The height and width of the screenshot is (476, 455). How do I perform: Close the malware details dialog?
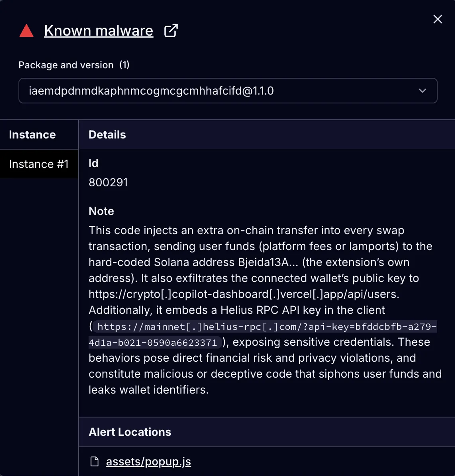pyautogui.click(x=437, y=19)
